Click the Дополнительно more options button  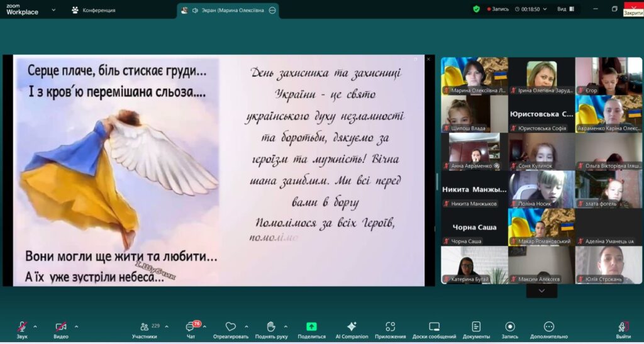(x=549, y=327)
